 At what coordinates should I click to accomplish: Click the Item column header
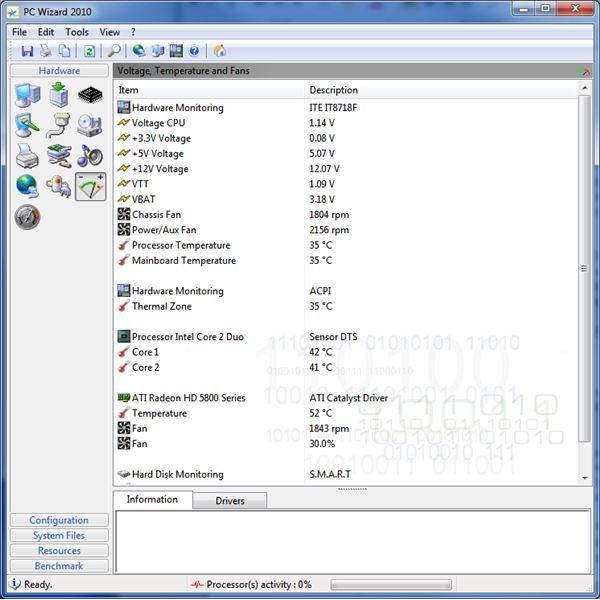[x=209, y=90]
